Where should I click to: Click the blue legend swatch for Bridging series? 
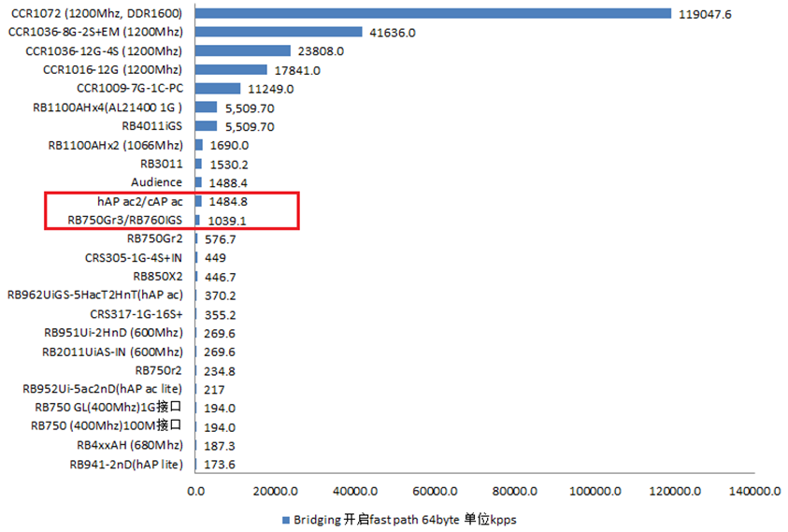[x=285, y=518]
